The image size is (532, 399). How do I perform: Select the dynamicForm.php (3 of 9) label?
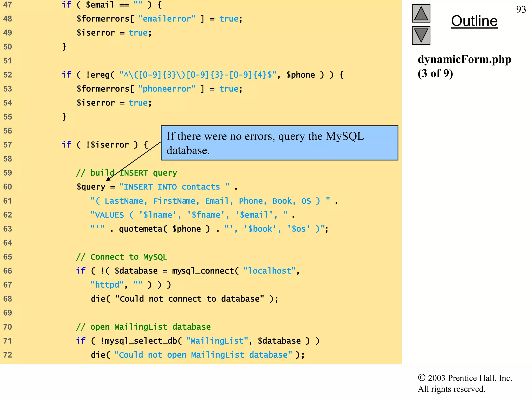pyautogui.click(x=464, y=66)
